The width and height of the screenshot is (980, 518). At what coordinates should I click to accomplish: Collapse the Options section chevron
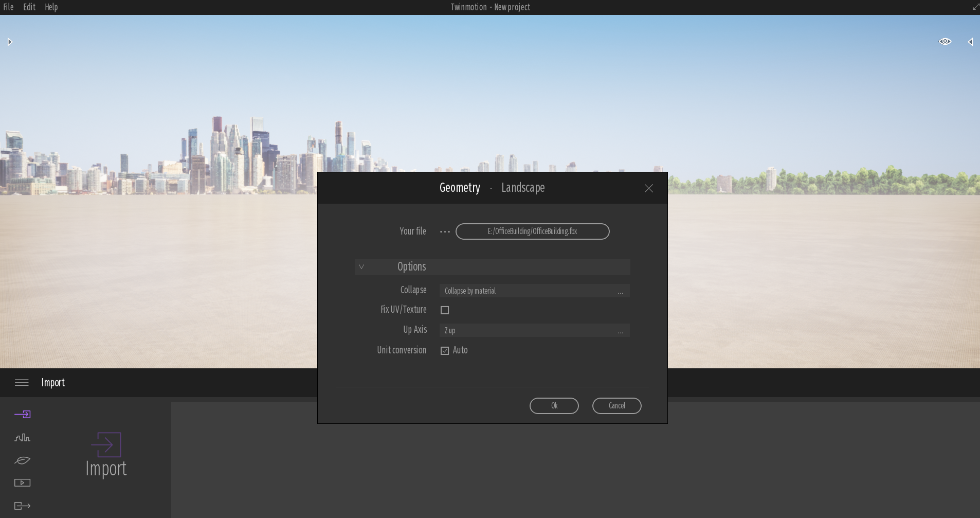tap(361, 267)
